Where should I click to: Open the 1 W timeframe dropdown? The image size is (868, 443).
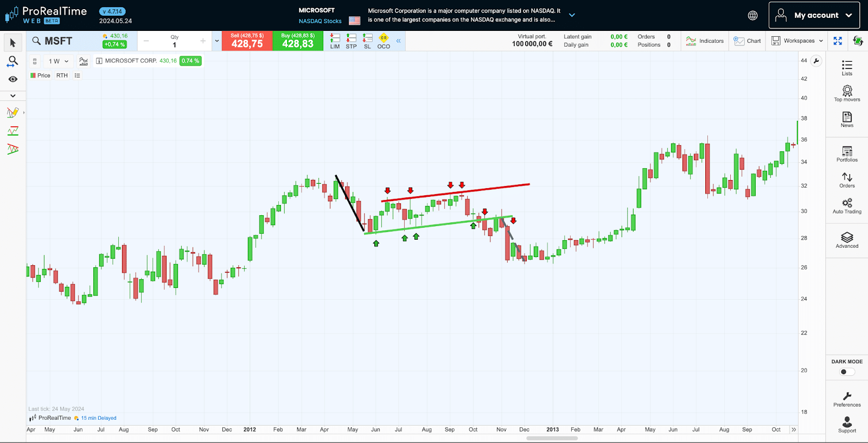[x=59, y=61]
